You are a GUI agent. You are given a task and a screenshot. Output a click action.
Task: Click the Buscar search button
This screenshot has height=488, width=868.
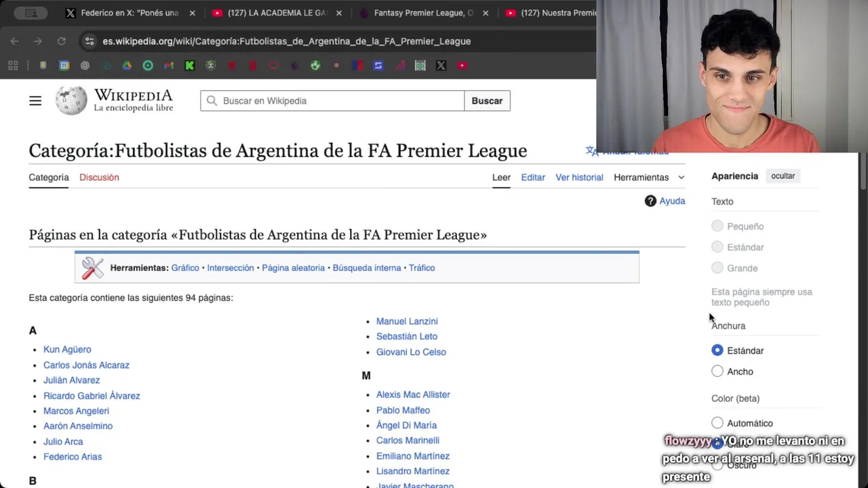487,101
